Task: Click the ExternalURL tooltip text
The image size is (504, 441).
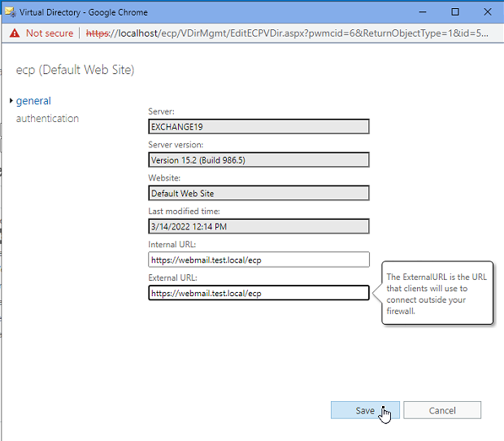Action: [436, 294]
